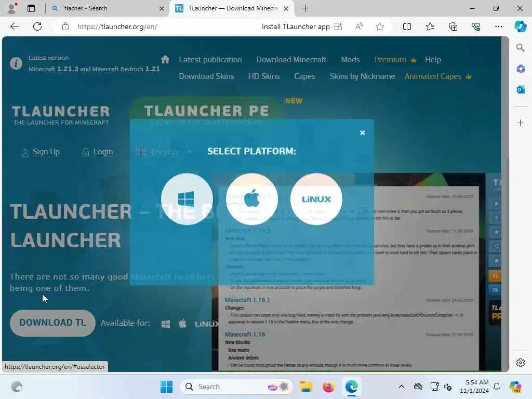532x399 pixels.
Task: Go to HD Skins page
Action: point(264,76)
